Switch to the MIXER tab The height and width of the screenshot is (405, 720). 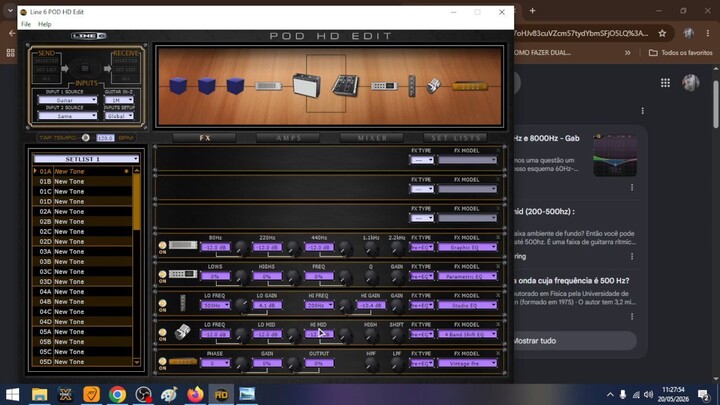tap(372, 138)
